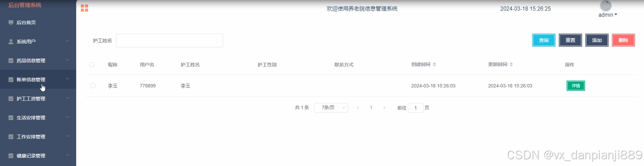Expand the 账单信息管理 chevron
The width and height of the screenshot is (644, 166).
pos(67,79)
